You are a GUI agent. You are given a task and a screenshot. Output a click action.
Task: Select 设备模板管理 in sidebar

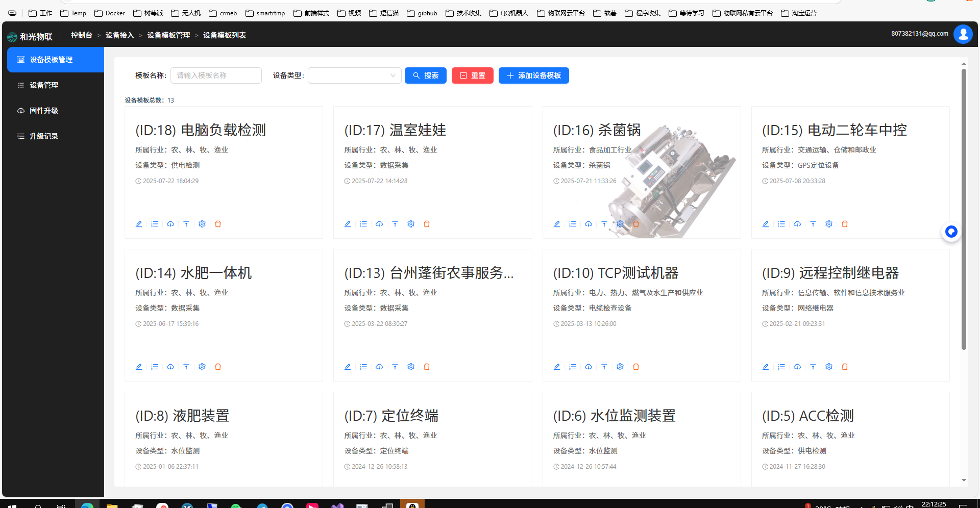[x=56, y=60]
